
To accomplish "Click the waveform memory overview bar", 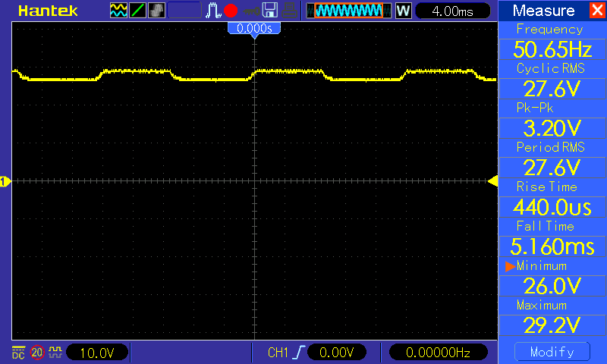I will pyautogui.click(x=349, y=11).
